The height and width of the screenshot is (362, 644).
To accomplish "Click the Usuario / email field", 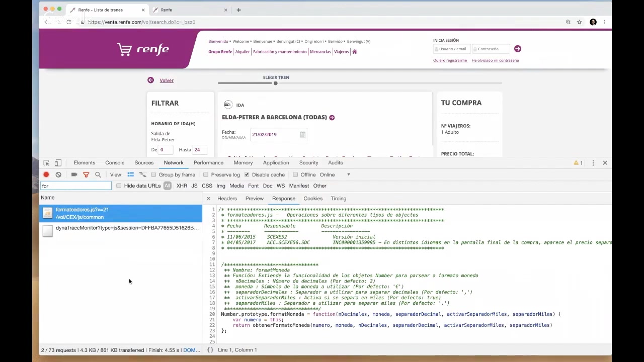I will click(x=452, y=49).
